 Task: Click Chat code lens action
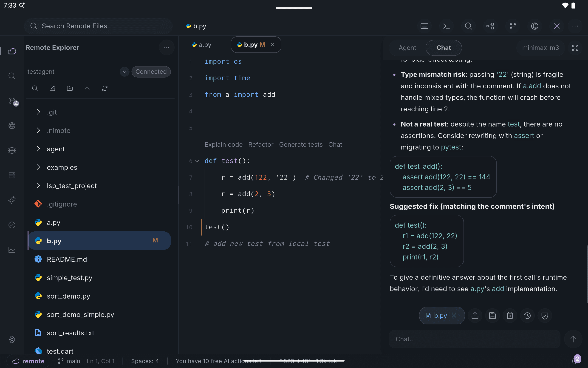(335, 145)
